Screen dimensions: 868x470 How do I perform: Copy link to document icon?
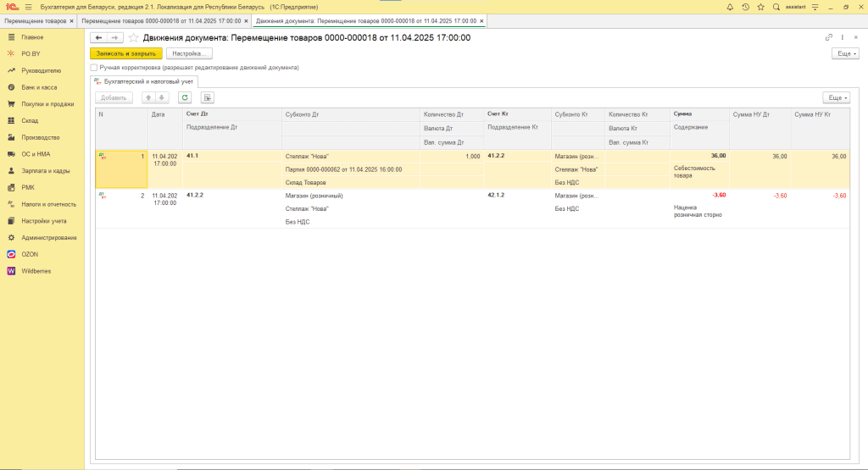(828, 38)
